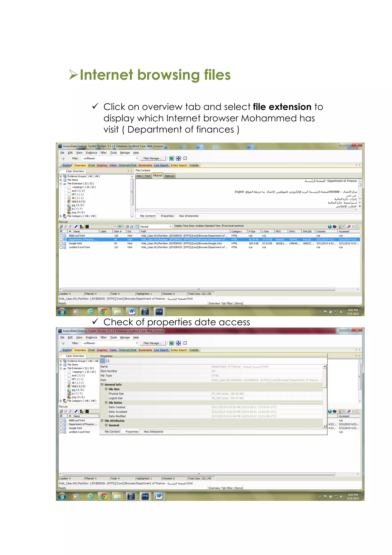This screenshot has width=392, height=555.
Task: Check the box for untitled-5.exif.html in the upper window's file list
Action: point(61,247)
